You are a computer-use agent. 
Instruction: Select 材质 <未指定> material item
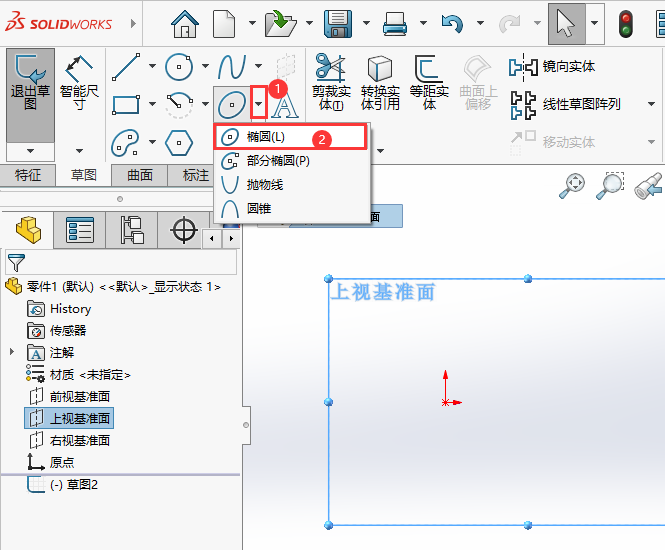(78, 374)
